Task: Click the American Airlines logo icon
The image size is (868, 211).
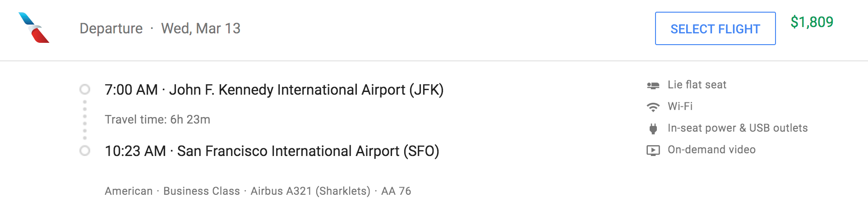Action: [34, 28]
